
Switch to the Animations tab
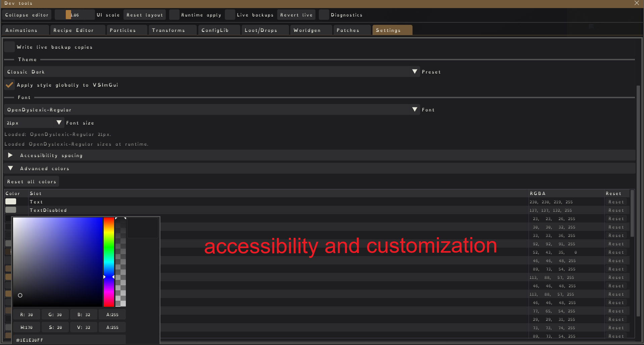[25, 30]
